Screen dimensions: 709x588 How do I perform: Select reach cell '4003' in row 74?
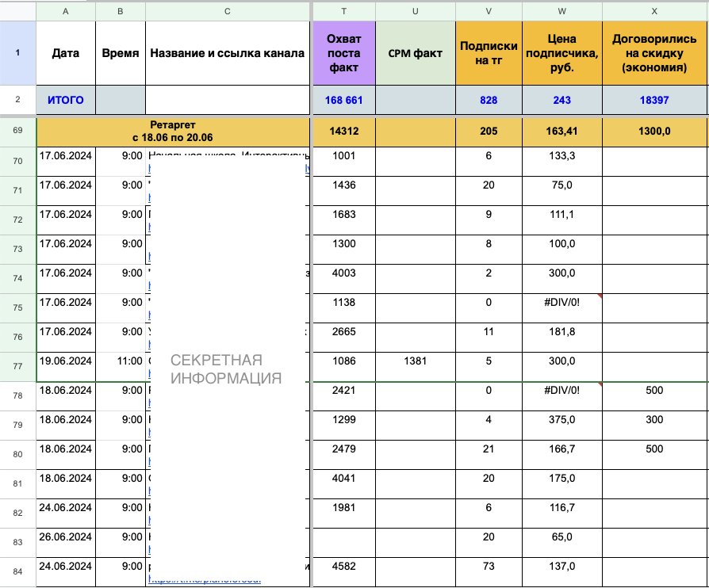click(x=344, y=279)
